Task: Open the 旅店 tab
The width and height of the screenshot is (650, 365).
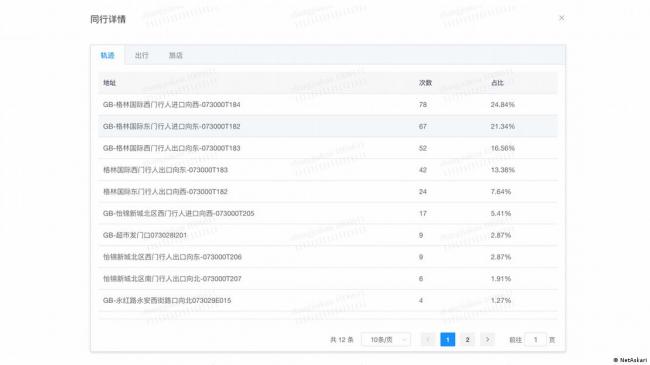Action: point(176,55)
